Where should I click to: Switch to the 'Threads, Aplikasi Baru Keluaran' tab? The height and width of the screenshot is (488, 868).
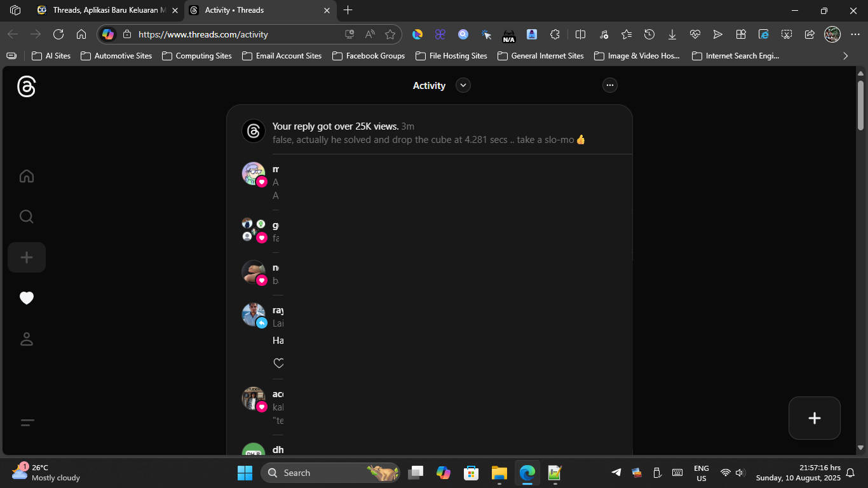pos(108,10)
